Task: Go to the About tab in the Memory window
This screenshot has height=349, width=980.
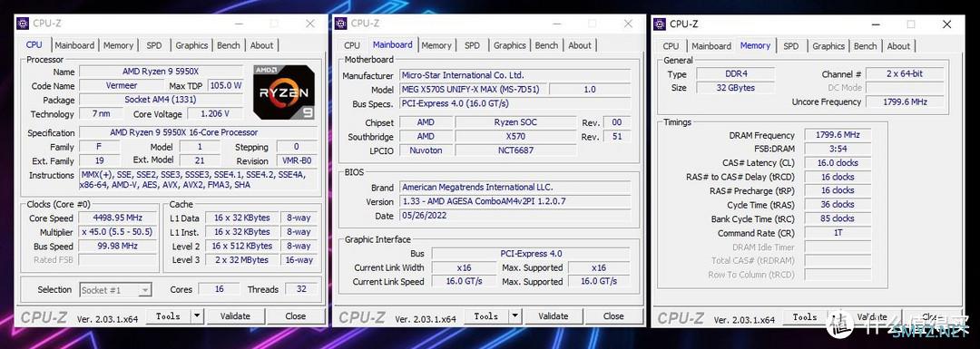Action: point(898,45)
